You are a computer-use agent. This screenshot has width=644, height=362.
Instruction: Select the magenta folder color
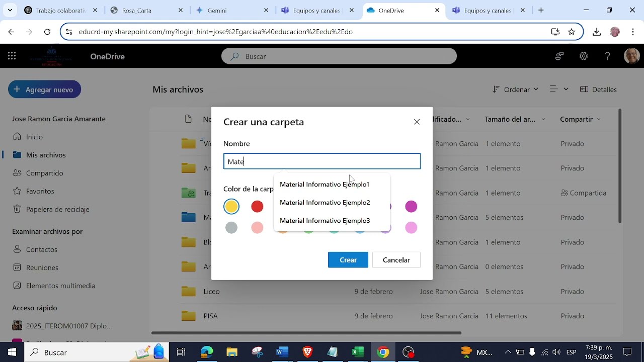411,207
